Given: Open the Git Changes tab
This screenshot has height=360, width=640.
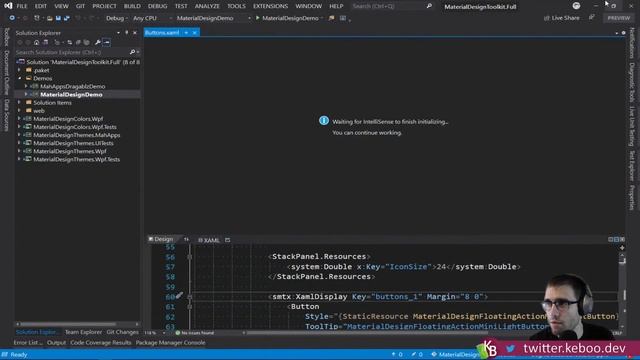Looking at the screenshot, I should [x=122, y=332].
